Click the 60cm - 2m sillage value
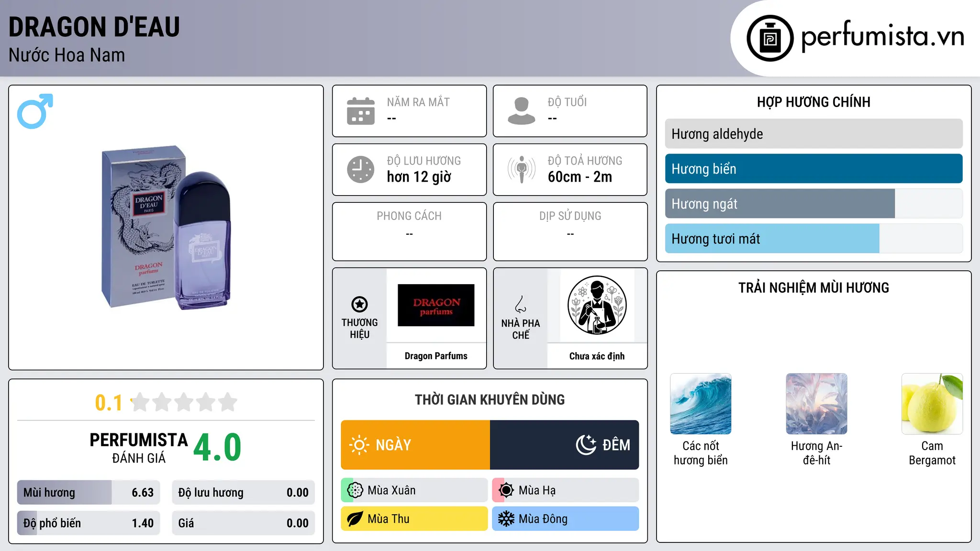980x551 pixels. pyautogui.click(x=579, y=177)
